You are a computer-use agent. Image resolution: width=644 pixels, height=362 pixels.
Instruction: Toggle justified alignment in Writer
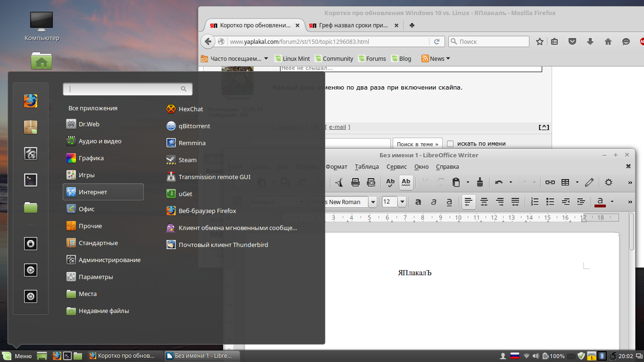pyautogui.click(x=515, y=202)
